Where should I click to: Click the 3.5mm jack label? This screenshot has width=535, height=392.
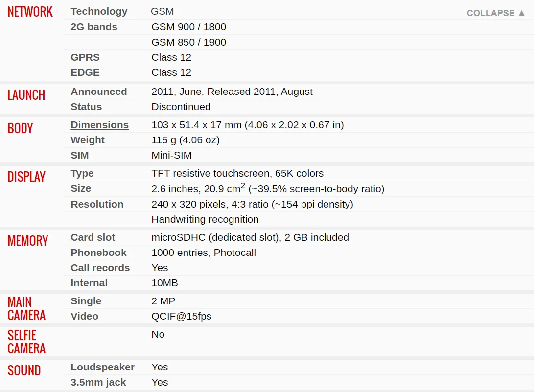(98, 382)
